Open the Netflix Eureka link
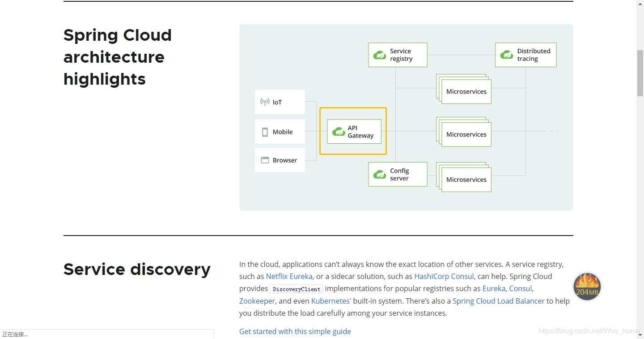This screenshot has height=339, width=644. tap(289, 276)
